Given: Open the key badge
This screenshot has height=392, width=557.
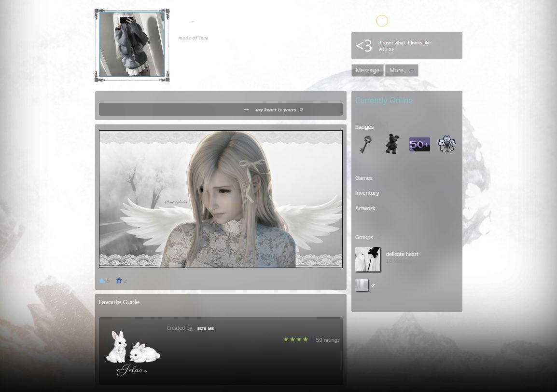Looking at the screenshot, I should pos(365,144).
